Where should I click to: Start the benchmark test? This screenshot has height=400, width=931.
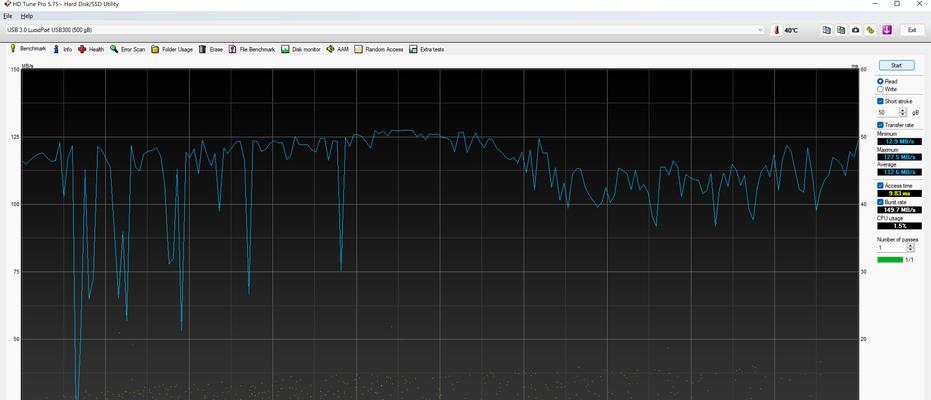[896, 65]
